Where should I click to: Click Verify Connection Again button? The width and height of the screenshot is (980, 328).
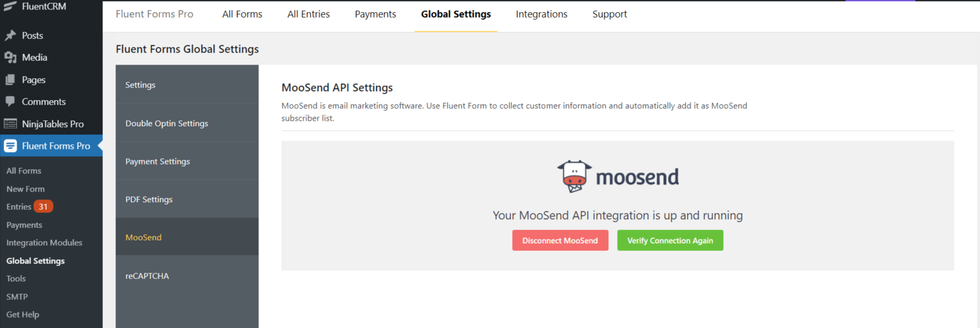[670, 241]
